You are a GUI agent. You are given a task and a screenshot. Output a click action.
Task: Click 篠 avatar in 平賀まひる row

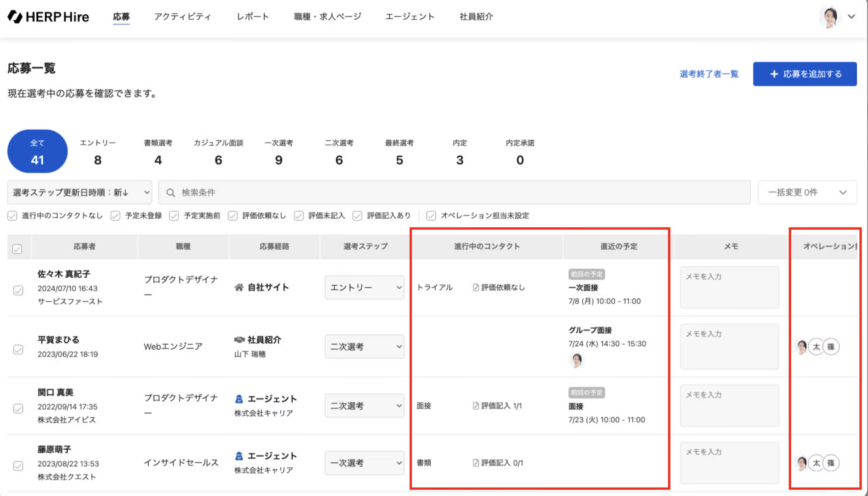coord(831,347)
